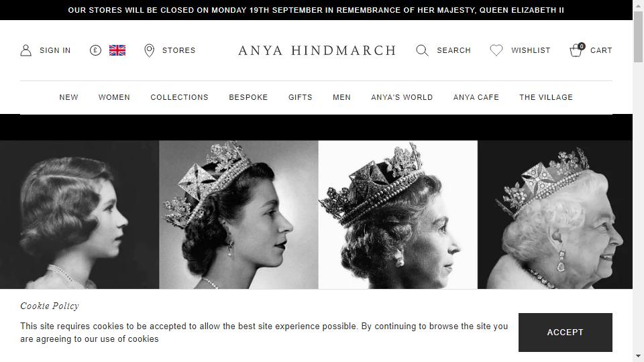The width and height of the screenshot is (644, 362).
Task: Go to the Anya Cafe page
Action: coord(476,97)
